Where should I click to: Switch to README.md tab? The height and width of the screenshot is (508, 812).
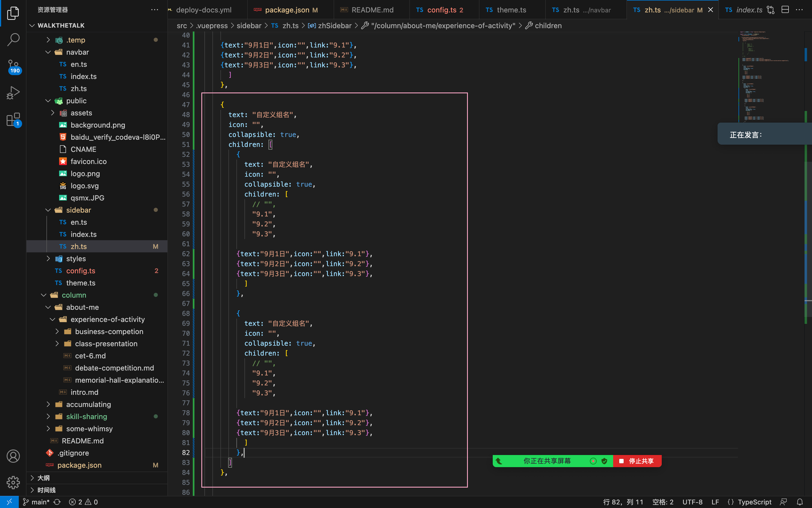[x=372, y=10]
